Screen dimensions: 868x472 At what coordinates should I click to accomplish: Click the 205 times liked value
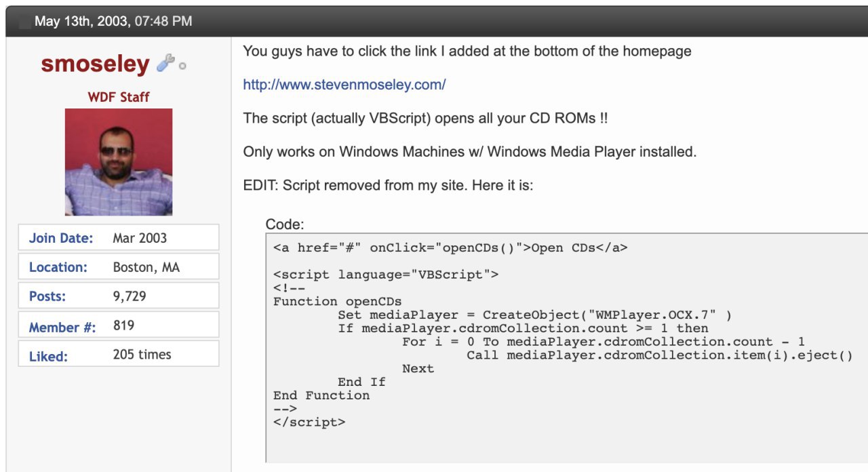click(x=142, y=354)
